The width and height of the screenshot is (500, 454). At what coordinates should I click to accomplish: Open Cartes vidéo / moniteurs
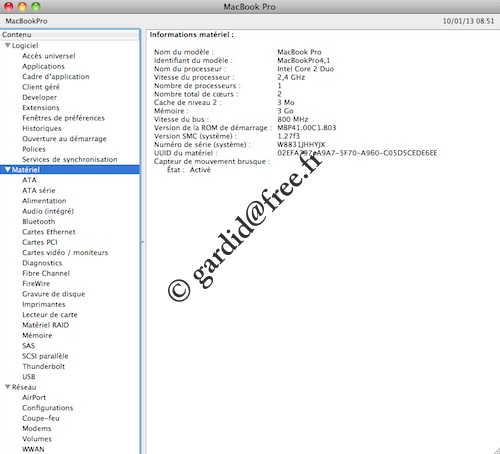click(x=65, y=252)
